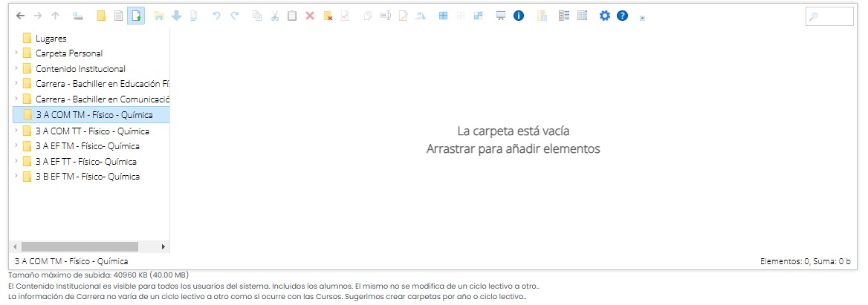Expand Carrera - Bachiller en Comunicación arrow
Viewport: 868px width, 305px height.
(x=16, y=99)
